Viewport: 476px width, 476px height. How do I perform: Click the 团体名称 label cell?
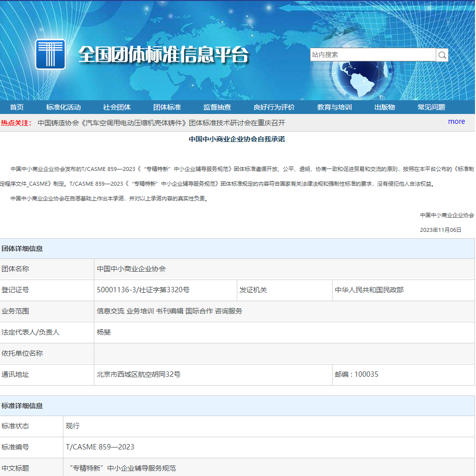pyautogui.click(x=47, y=269)
